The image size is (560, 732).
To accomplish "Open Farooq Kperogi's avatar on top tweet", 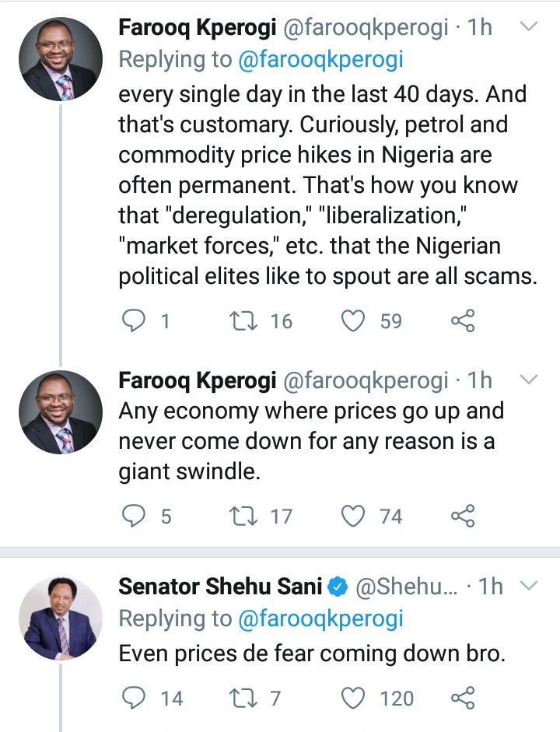I will pos(61,59).
